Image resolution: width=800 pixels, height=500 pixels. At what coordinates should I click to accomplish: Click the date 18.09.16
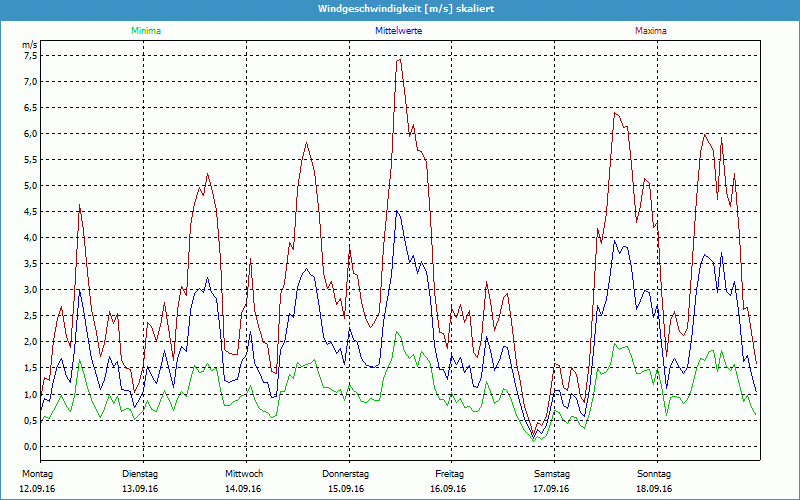654,489
